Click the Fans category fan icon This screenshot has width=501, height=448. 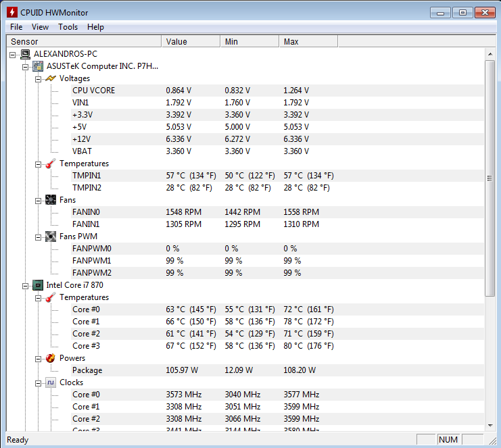[51, 200]
